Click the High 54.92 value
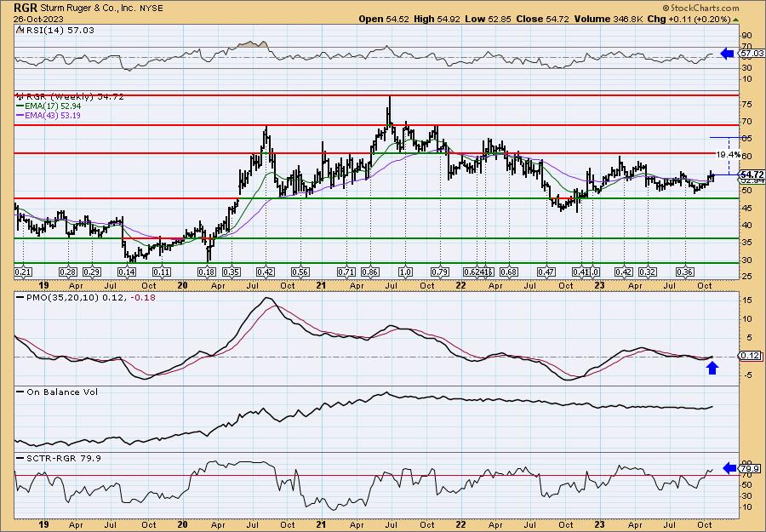766x532 pixels. [435, 19]
